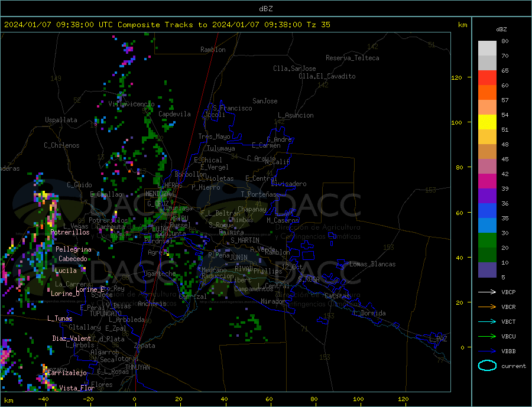
Task: Click the L_Tunas map label
Action: point(60,318)
